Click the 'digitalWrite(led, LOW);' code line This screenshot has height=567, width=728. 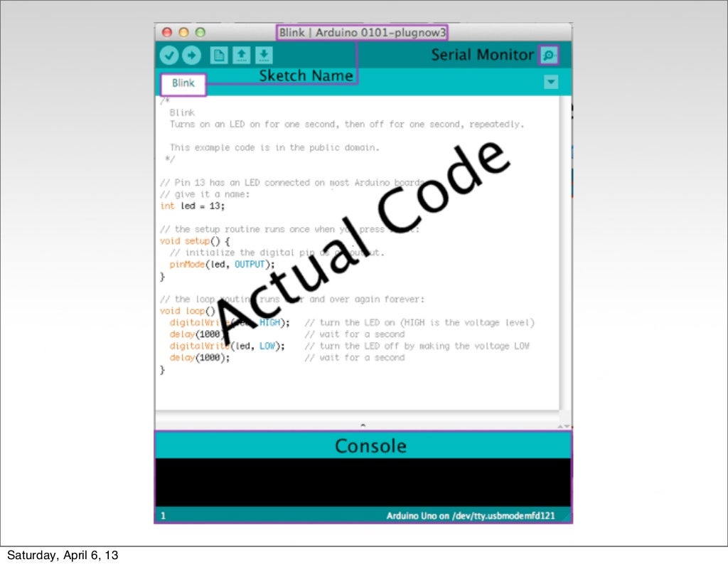click(227, 346)
